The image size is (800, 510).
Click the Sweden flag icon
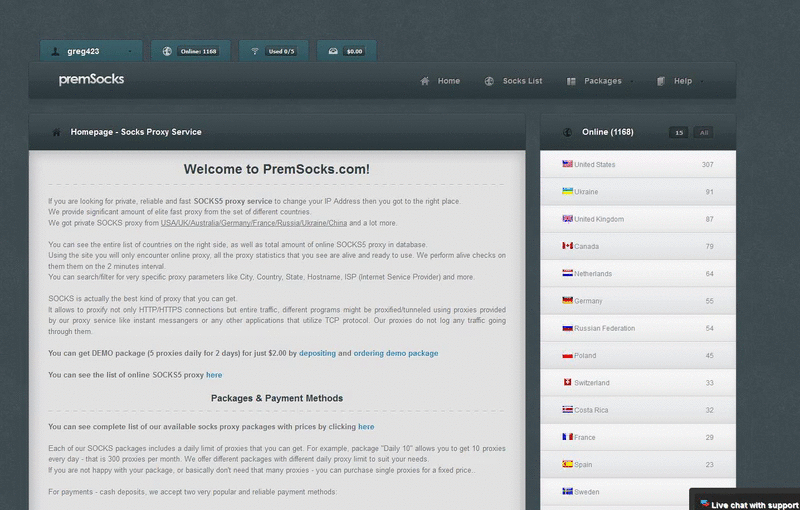567,491
